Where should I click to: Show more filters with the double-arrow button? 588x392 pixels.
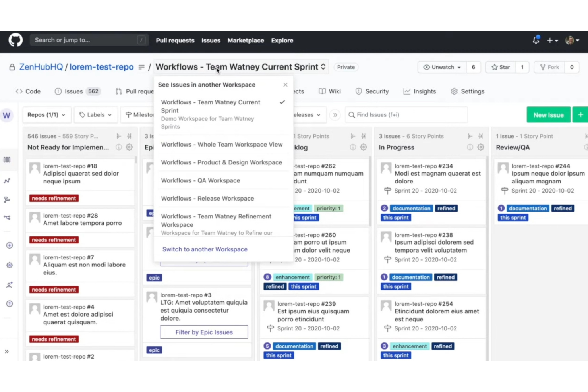[x=335, y=115]
